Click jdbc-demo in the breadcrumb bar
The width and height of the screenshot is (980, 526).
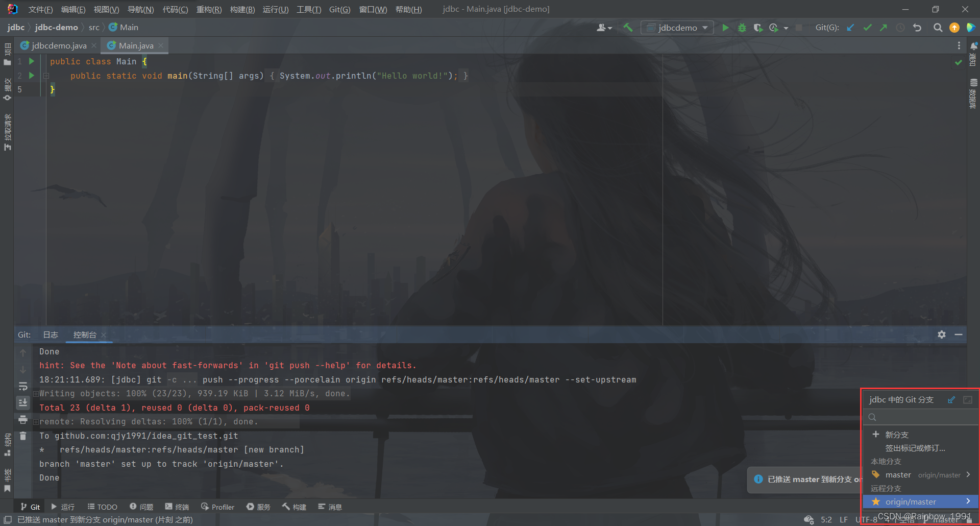[56, 28]
